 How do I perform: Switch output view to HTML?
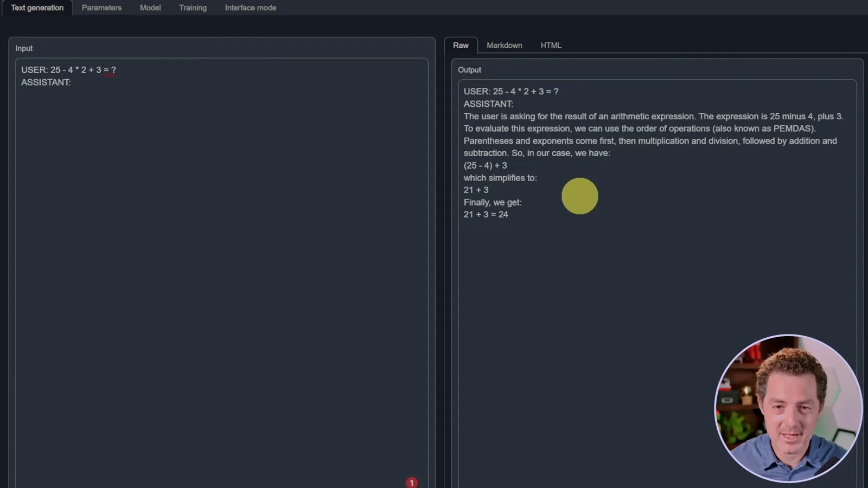coord(551,46)
